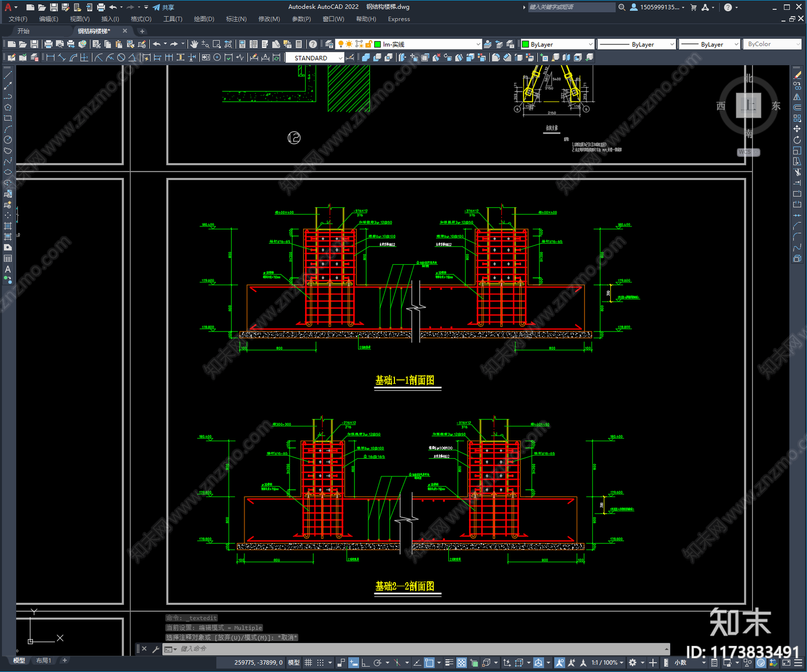Click the 模型 model space status button
This screenshot has width=807, height=672.
click(294, 662)
